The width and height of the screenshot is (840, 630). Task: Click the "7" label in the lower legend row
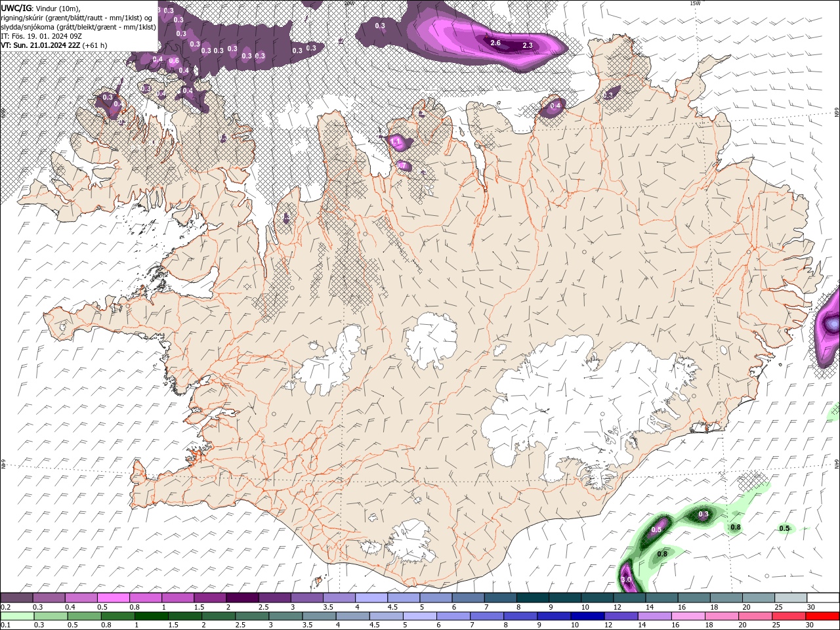pyautogui.click(x=472, y=625)
